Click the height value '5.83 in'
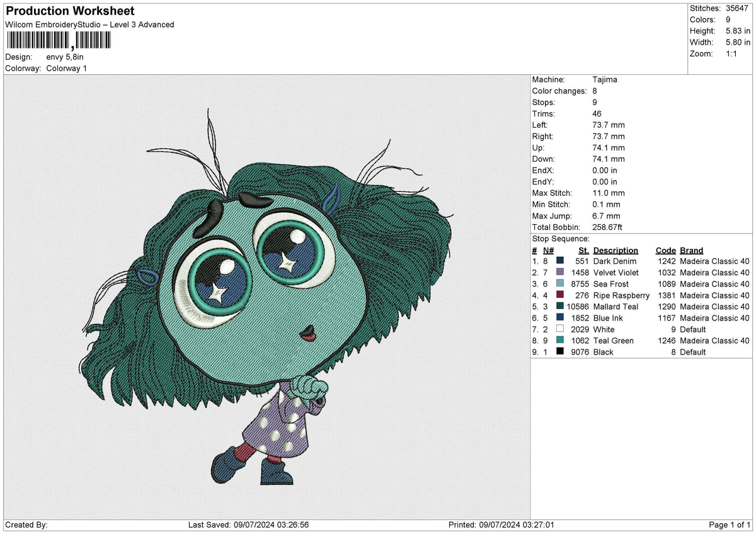Screen dimensions: 756x534 click(738, 31)
